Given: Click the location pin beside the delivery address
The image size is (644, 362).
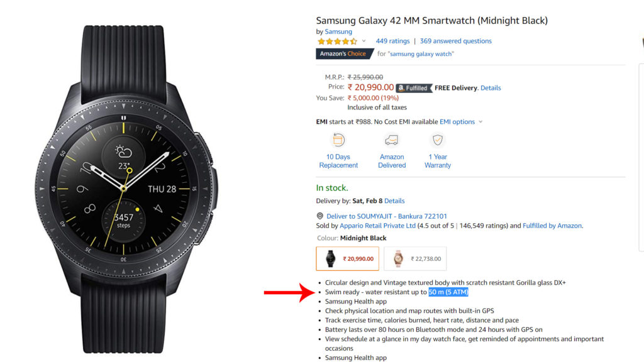Looking at the screenshot, I should tap(320, 216).
